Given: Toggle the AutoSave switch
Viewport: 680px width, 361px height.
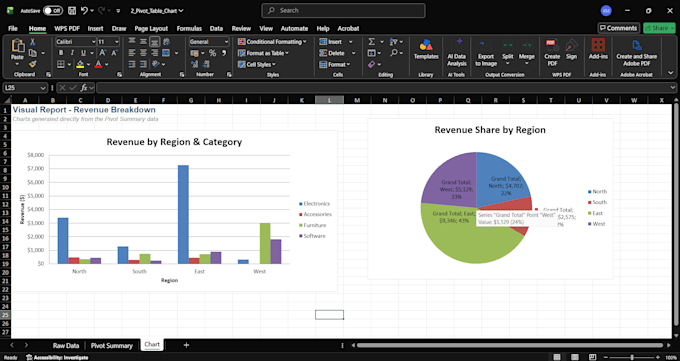Looking at the screenshot, I should (52, 10).
